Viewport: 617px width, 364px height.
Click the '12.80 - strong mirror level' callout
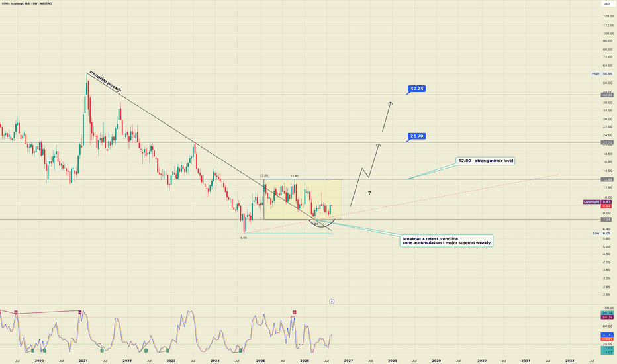tap(486, 161)
